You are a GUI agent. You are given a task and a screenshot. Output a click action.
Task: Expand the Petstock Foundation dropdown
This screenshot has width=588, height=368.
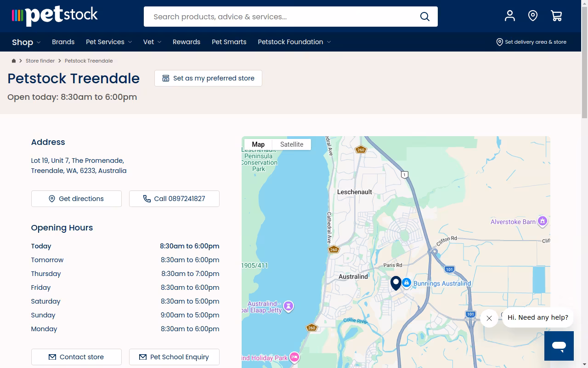(x=294, y=42)
